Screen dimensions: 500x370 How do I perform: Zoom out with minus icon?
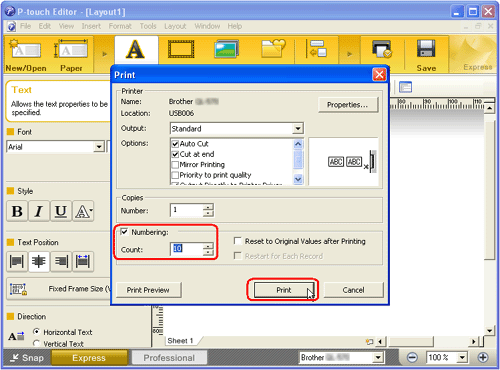(412, 358)
